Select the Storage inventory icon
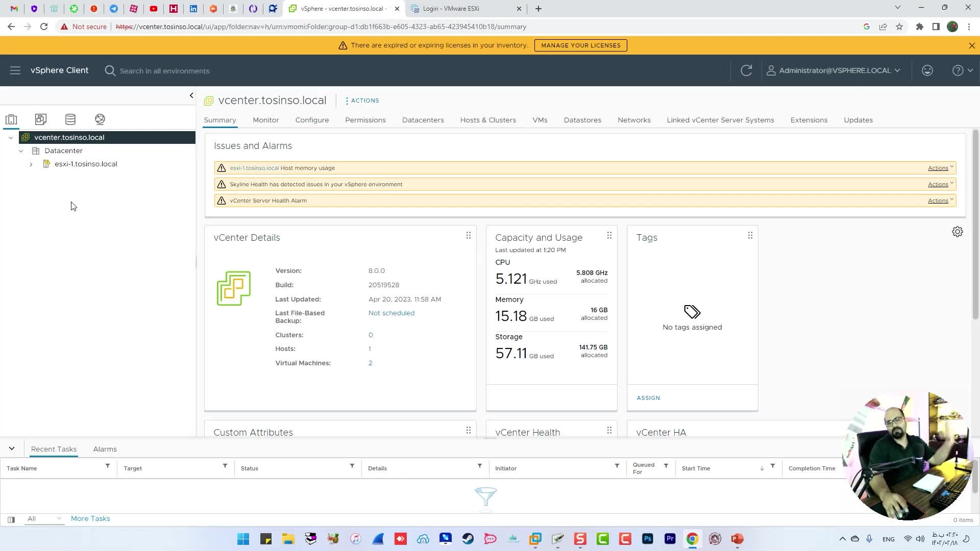 click(70, 119)
